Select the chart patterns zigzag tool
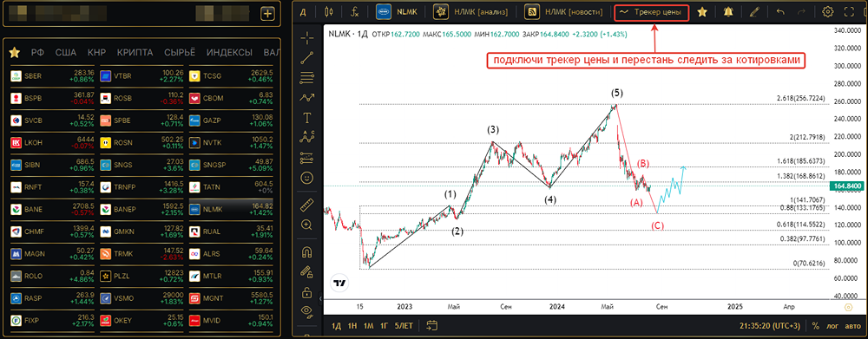This screenshot has width=868, height=339. click(306, 98)
